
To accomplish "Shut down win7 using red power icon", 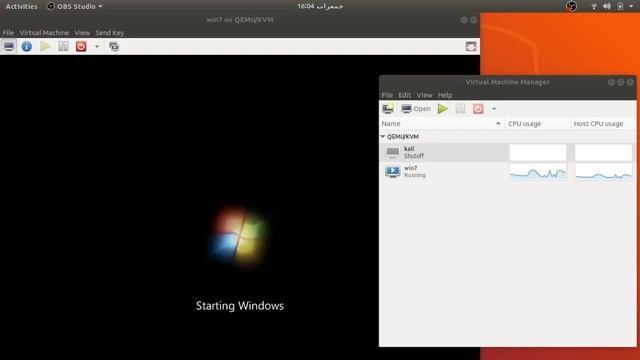I will (x=81, y=47).
